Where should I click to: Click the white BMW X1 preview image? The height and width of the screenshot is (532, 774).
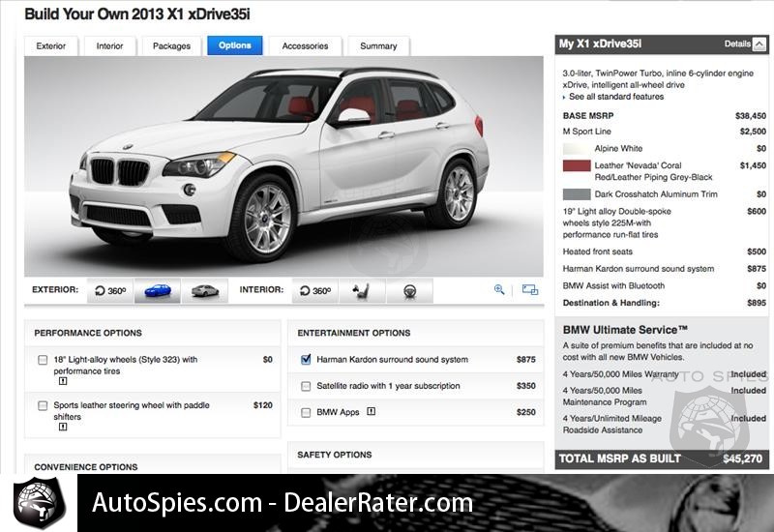click(283, 166)
